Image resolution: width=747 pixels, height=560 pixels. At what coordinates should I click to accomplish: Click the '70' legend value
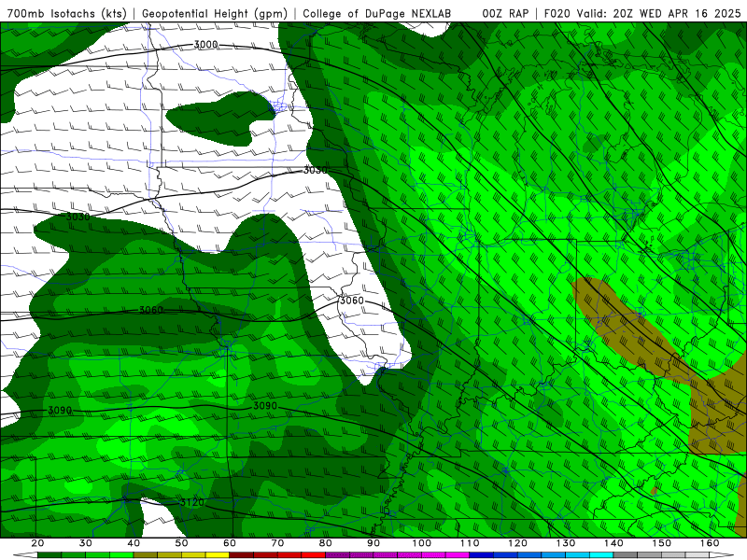coord(277,543)
